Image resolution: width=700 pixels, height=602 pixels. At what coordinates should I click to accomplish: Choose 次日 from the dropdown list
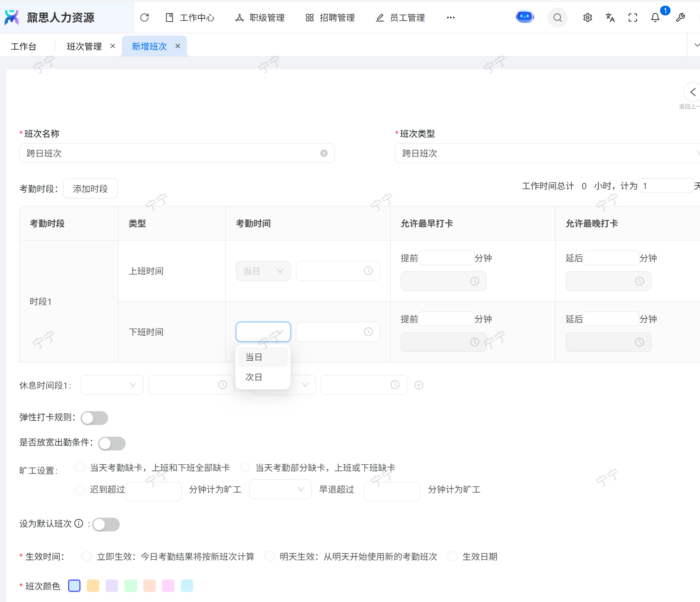click(254, 377)
